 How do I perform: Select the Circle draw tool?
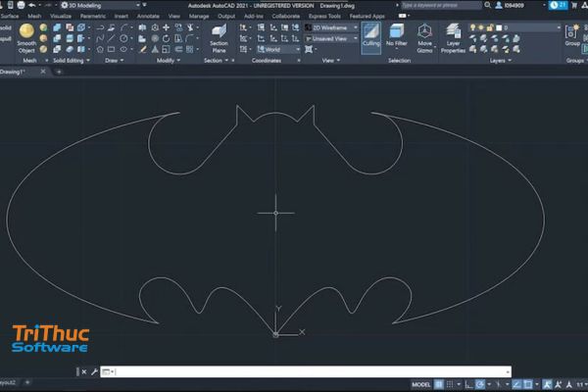123,38
